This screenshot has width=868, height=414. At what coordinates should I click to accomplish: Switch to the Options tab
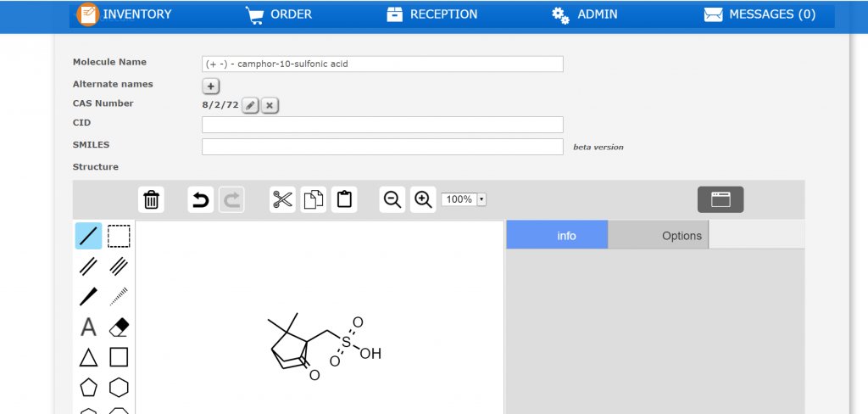pos(658,235)
